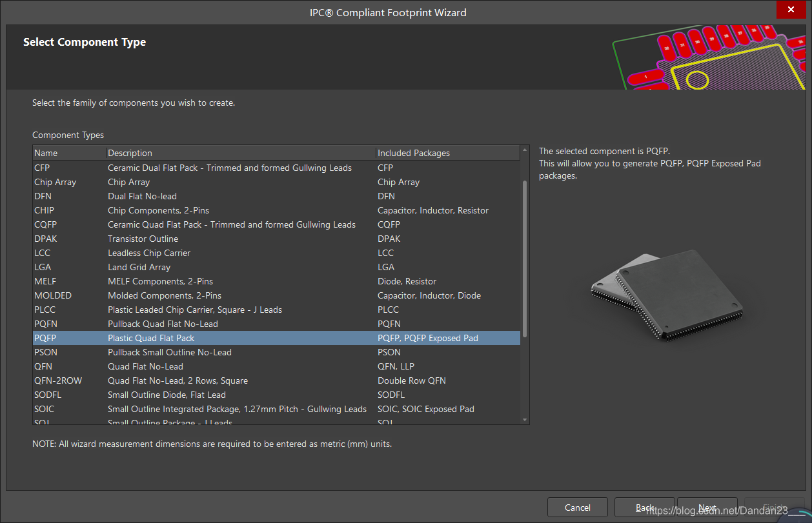Select the PLCC component row
The height and width of the screenshot is (523, 812).
coord(276,310)
